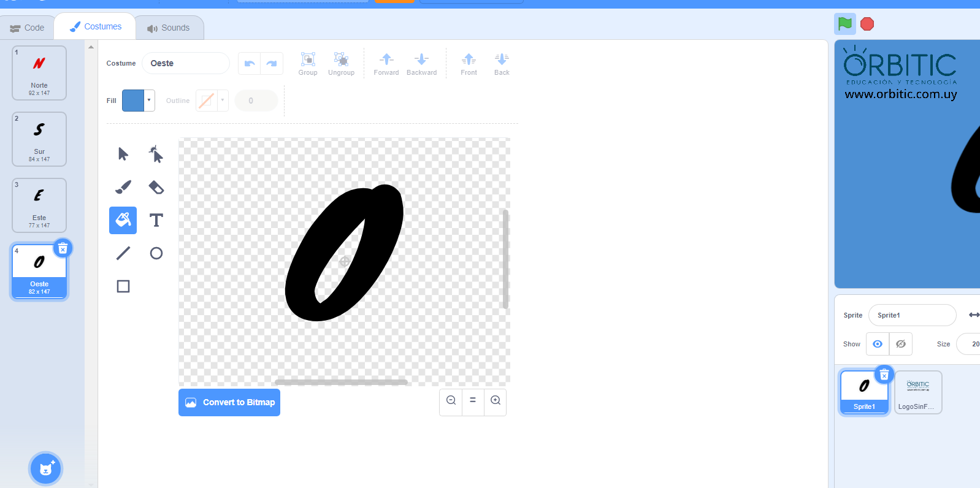Select the Fill bucket tool

[x=123, y=220]
